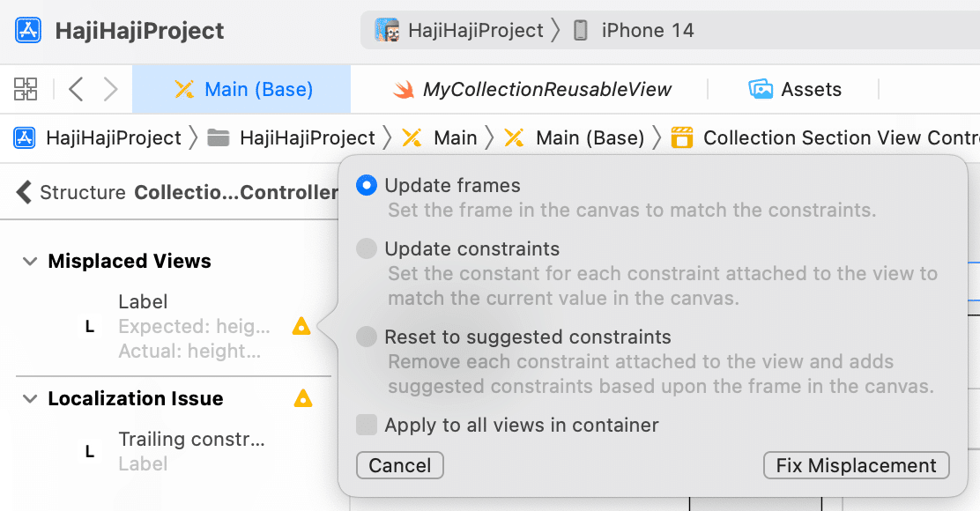Switch to the MyCollectionReusableView tab
The width and height of the screenshot is (980, 511).
click(532, 89)
